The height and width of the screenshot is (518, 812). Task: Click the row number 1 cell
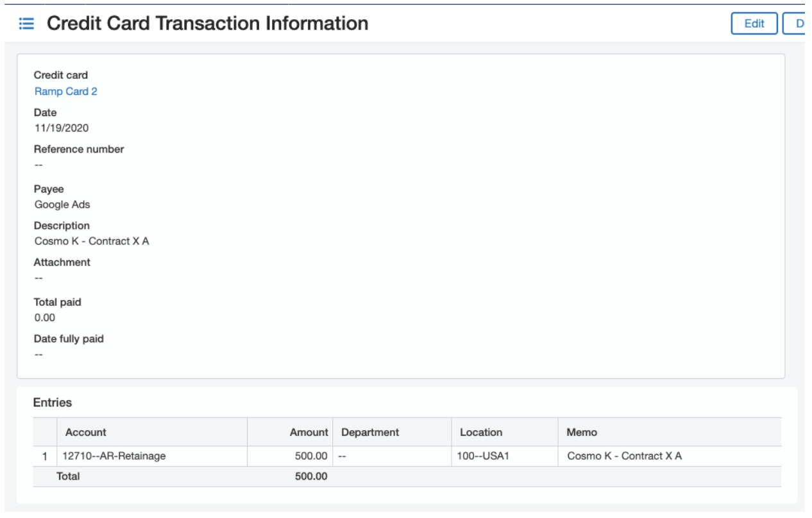45,456
